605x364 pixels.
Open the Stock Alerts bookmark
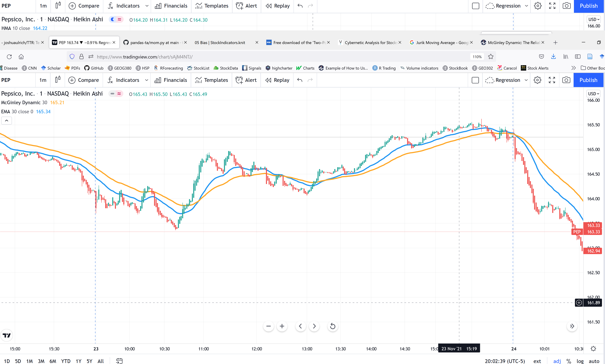(x=535, y=68)
